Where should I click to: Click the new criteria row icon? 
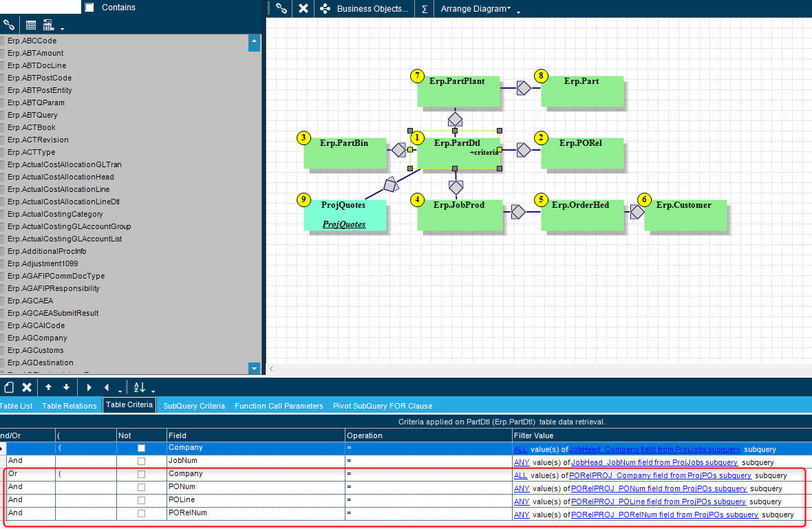click(x=9, y=387)
